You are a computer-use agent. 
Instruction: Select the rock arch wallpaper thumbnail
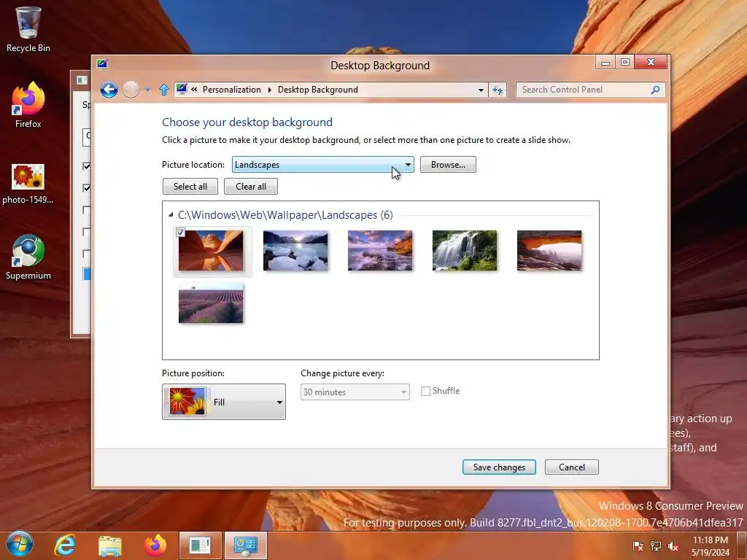coord(549,251)
